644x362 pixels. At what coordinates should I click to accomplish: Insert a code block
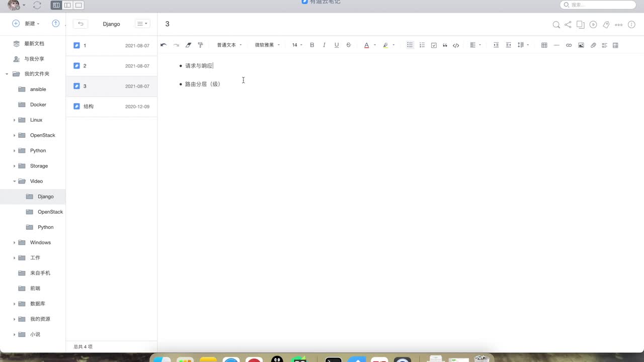[x=456, y=45]
